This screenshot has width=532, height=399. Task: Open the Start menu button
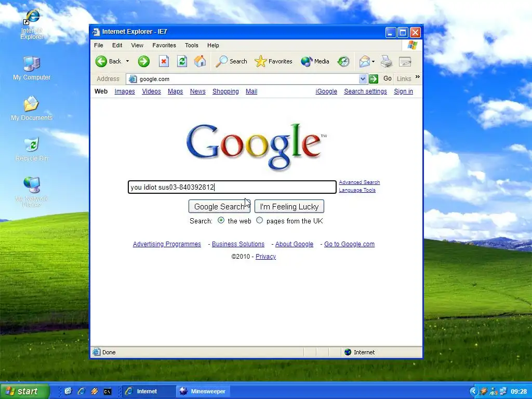[x=24, y=391]
